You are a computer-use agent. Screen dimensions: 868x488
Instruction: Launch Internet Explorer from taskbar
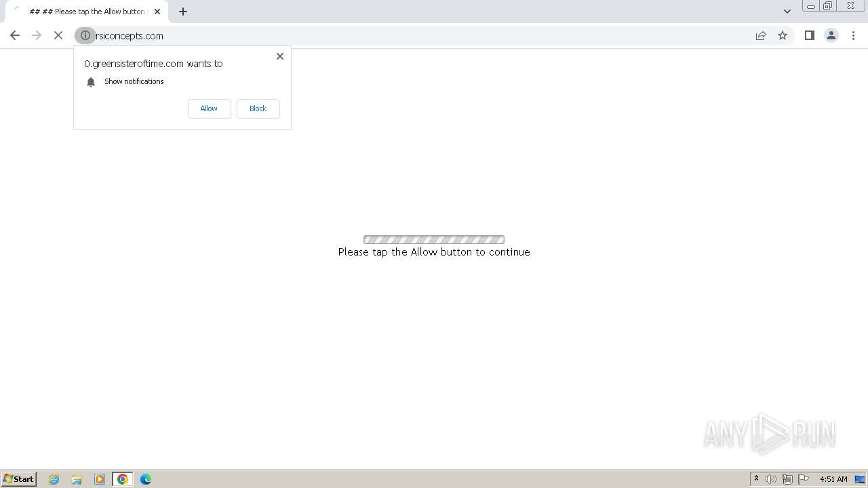(x=54, y=479)
